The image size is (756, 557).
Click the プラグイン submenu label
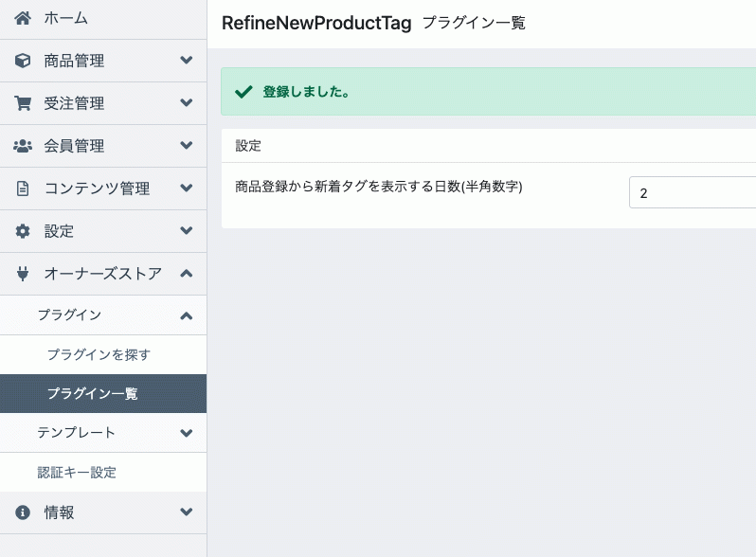tap(69, 314)
